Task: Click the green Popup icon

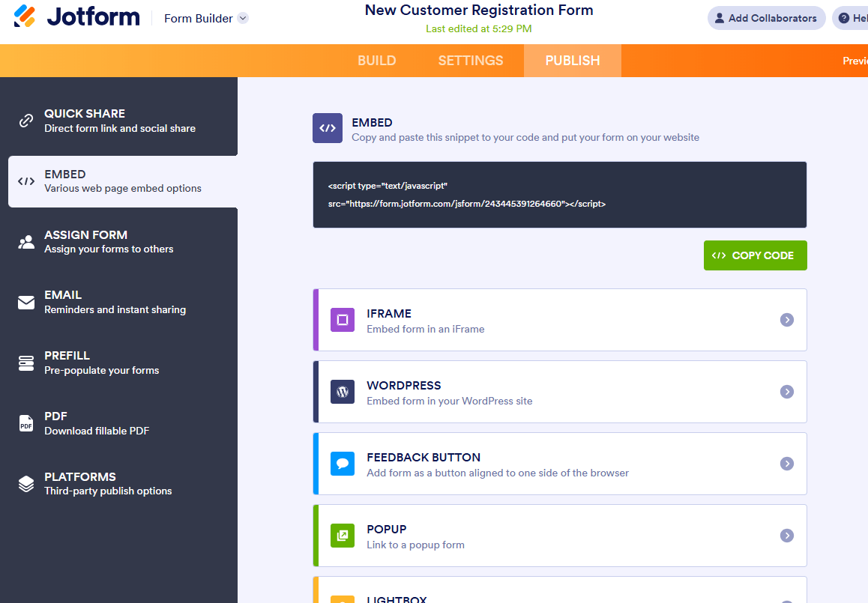Action: point(342,536)
